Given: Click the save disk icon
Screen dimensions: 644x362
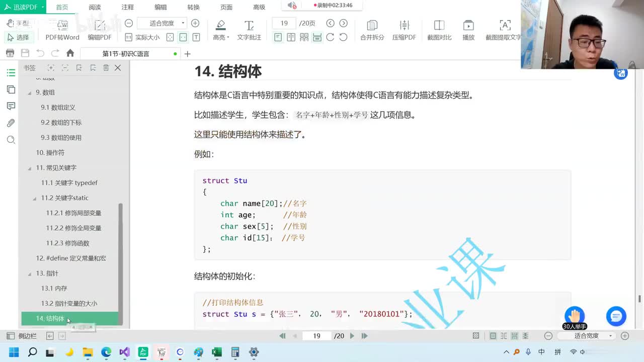Looking at the screenshot, I should (25, 53).
